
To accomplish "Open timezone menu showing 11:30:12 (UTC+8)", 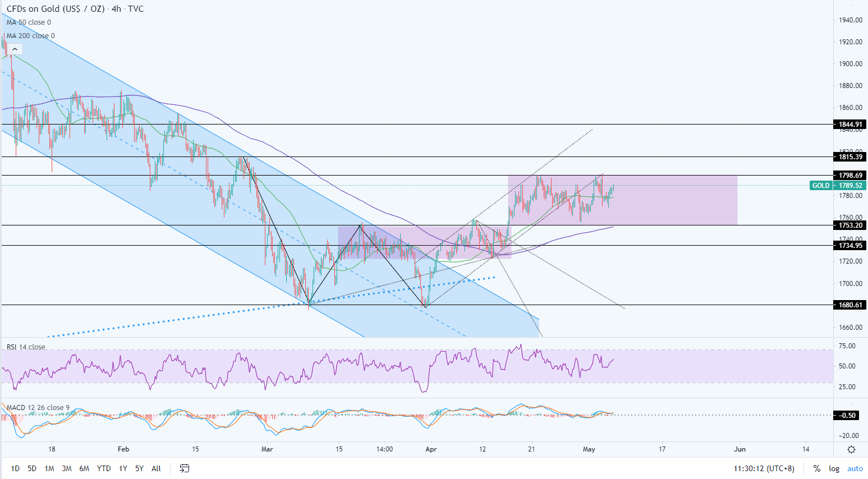I will [764, 468].
